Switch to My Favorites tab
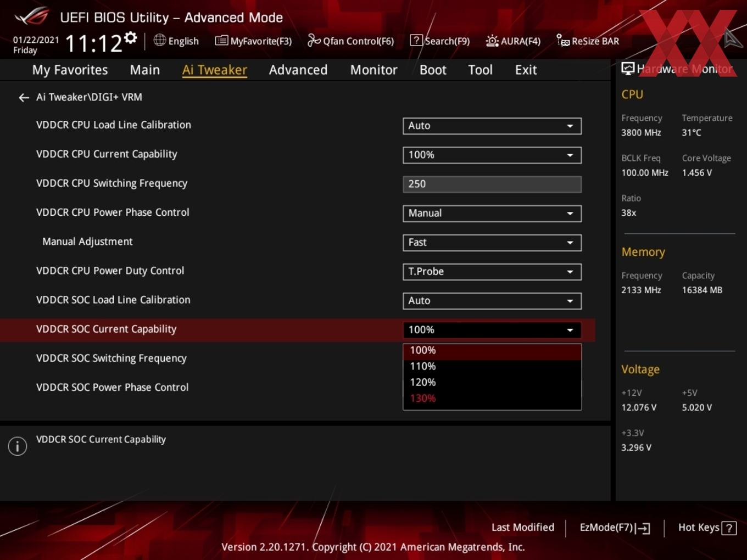The height and width of the screenshot is (560, 747). pyautogui.click(x=70, y=70)
